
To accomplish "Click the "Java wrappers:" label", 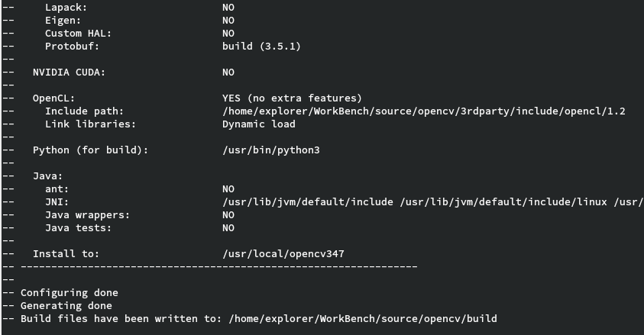I will coord(88,215).
